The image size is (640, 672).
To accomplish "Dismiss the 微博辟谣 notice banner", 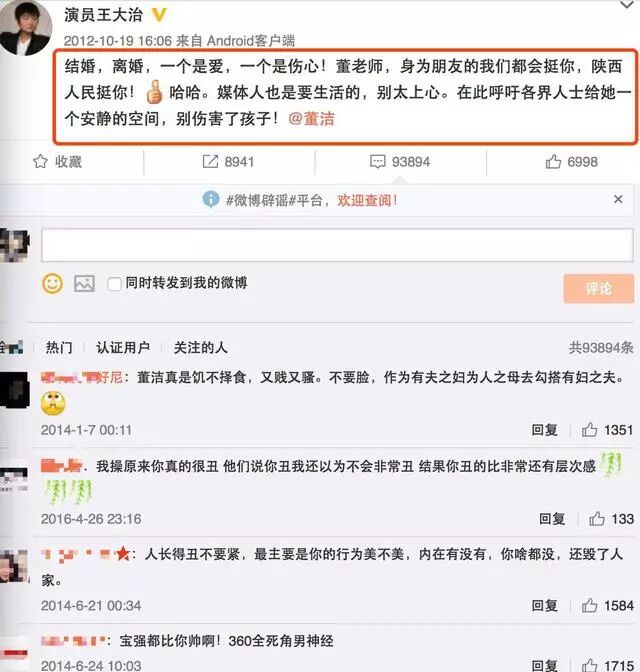I will point(618,199).
